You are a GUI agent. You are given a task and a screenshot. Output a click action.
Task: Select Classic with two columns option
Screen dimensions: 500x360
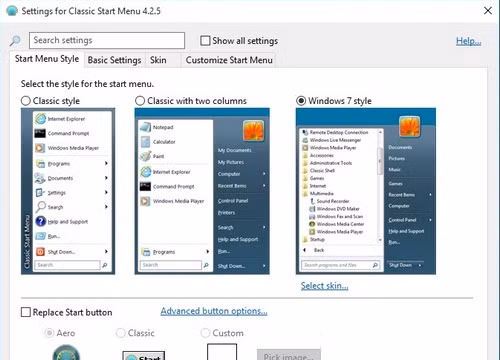(140, 101)
